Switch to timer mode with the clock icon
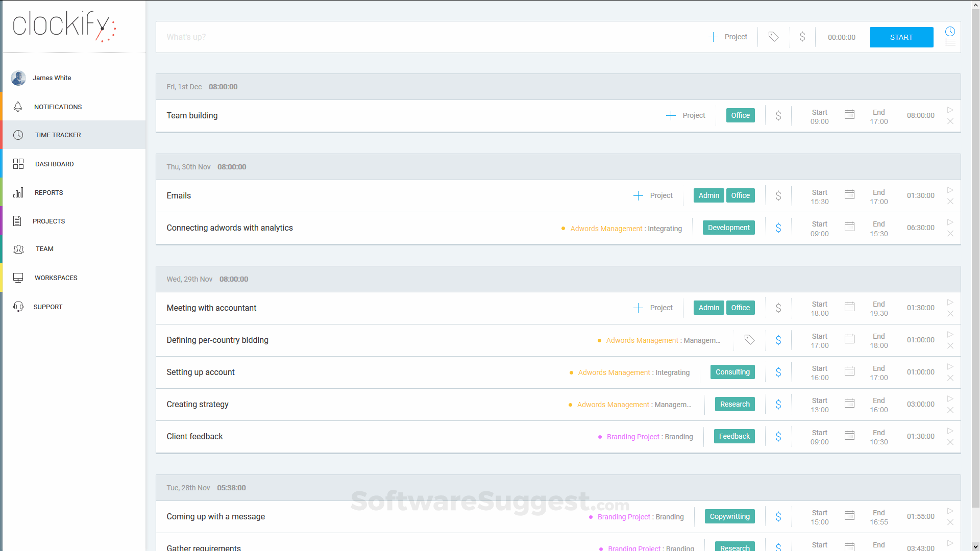Viewport: 980px width, 551px height. [x=950, y=31]
